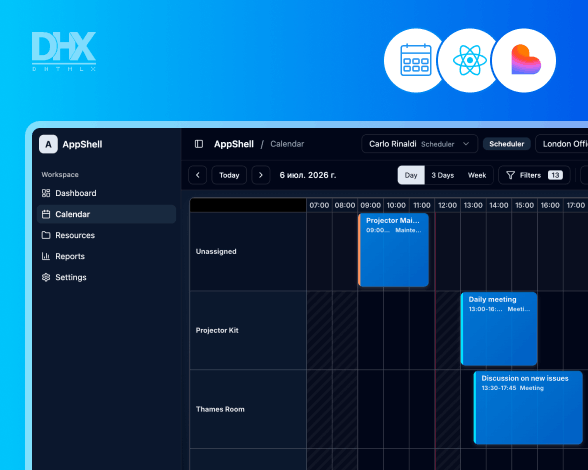Go to next day arrow
This screenshot has height=470, width=588.
[261, 175]
